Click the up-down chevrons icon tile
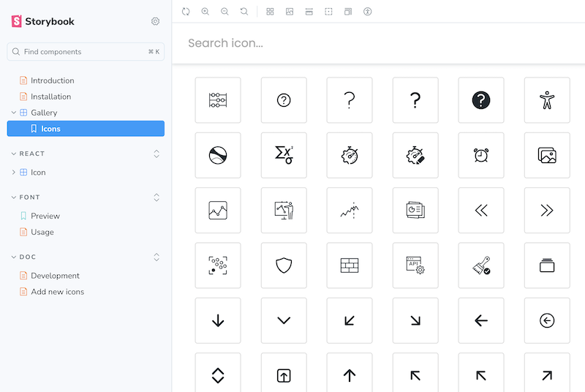 [218, 372]
